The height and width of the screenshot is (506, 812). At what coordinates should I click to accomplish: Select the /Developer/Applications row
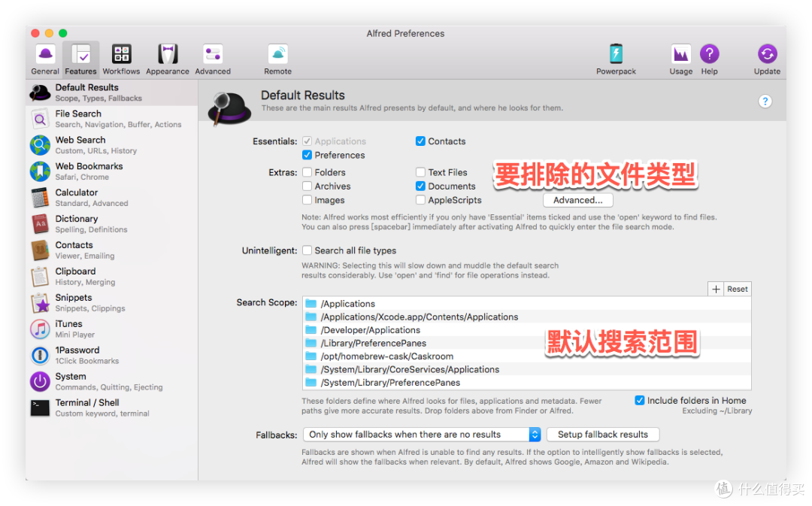526,330
